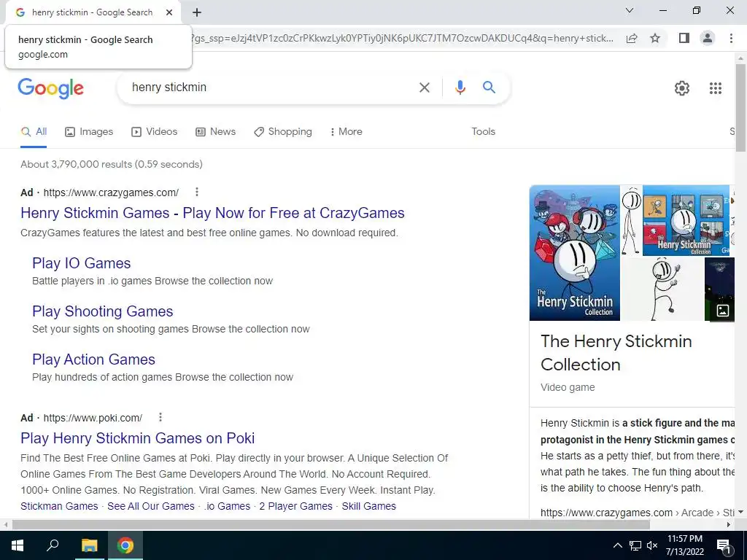Image resolution: width=747 pixels, height=560 pixels.
Task: Switch to the Shopping tab
Action: (283, 131)
